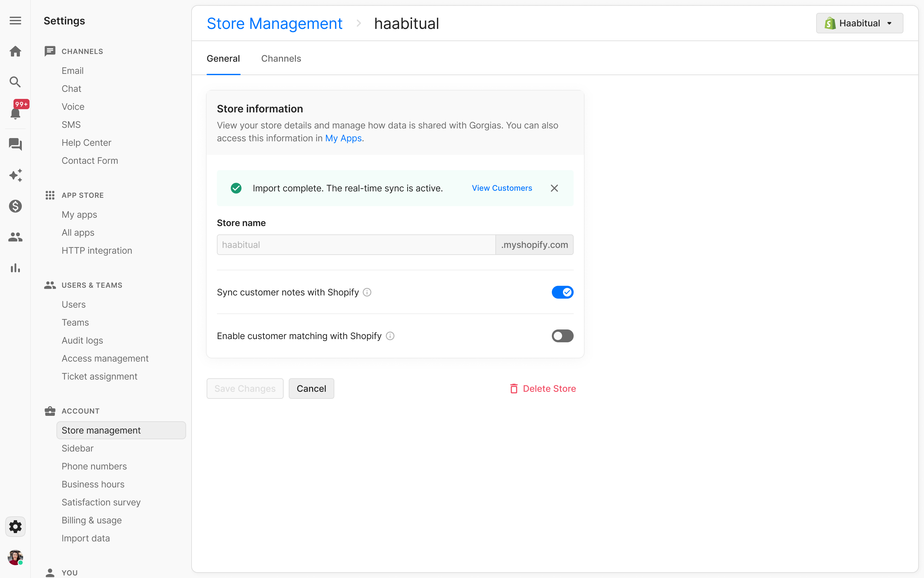Click the .myshopify.com domain suffix

[534, 245]
